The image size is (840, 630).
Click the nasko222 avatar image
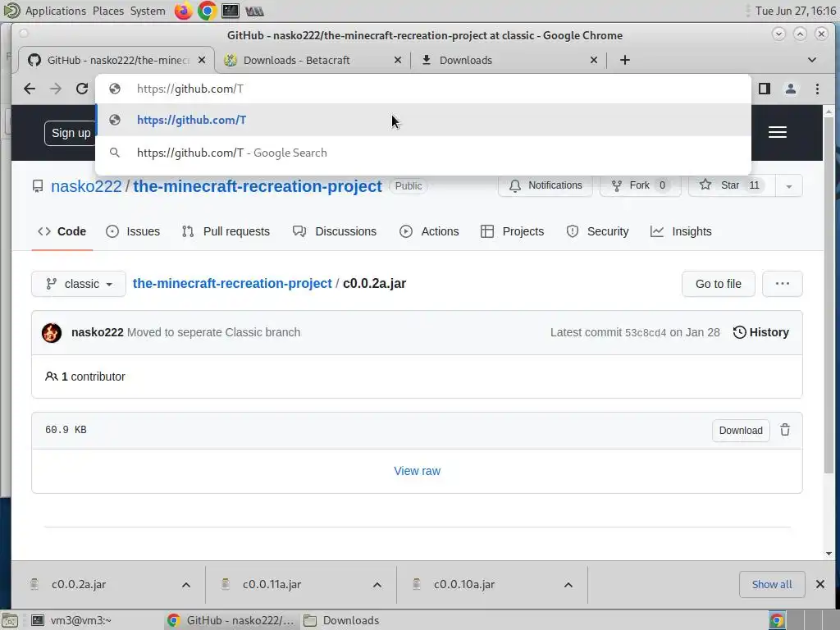pyautogui.click(x=52, y=333)
